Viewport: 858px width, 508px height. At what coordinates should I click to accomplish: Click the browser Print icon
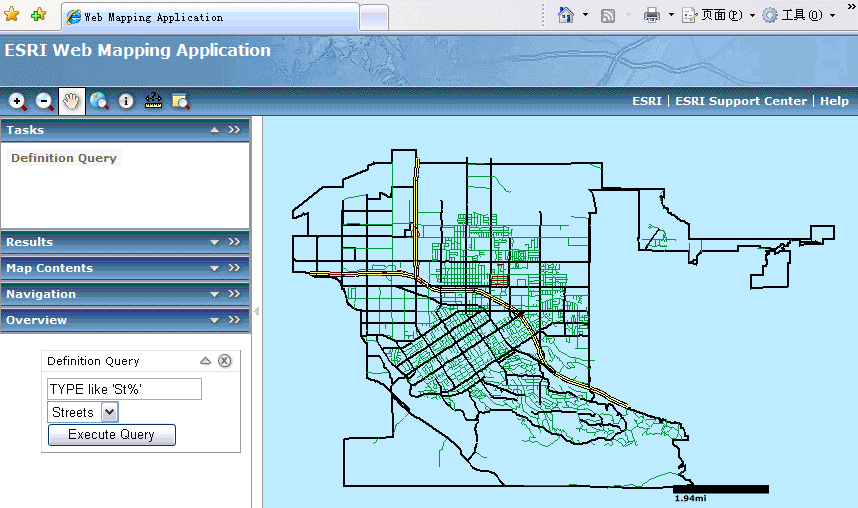coord(652,16)
